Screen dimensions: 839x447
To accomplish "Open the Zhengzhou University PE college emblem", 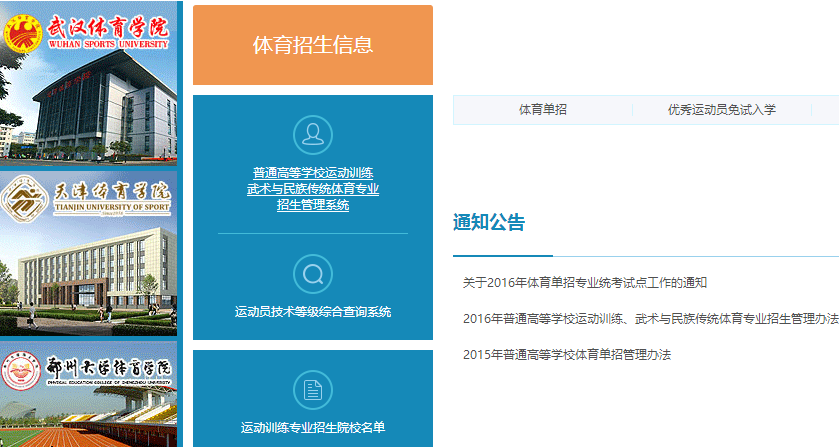I will (x=21, y=371).
